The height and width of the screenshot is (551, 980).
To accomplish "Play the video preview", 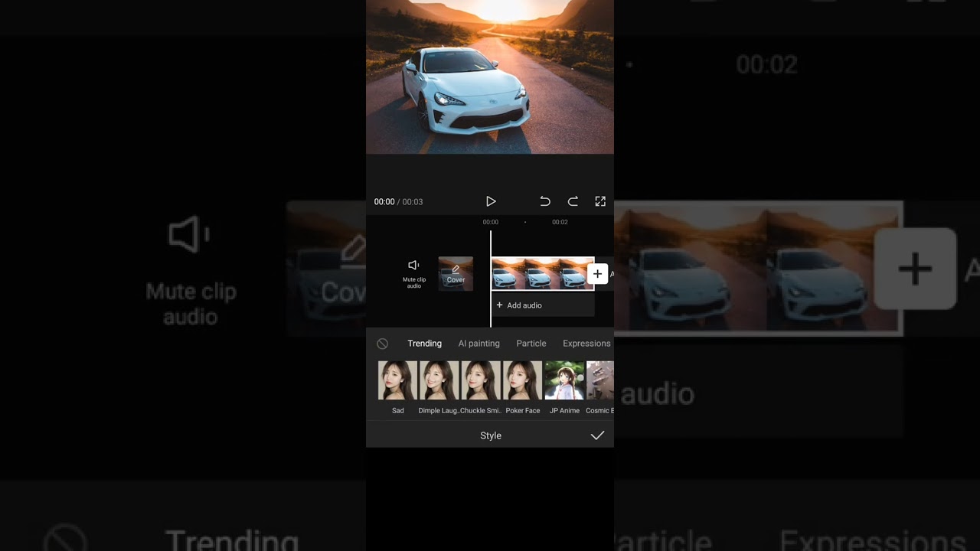I will point(491,201).
